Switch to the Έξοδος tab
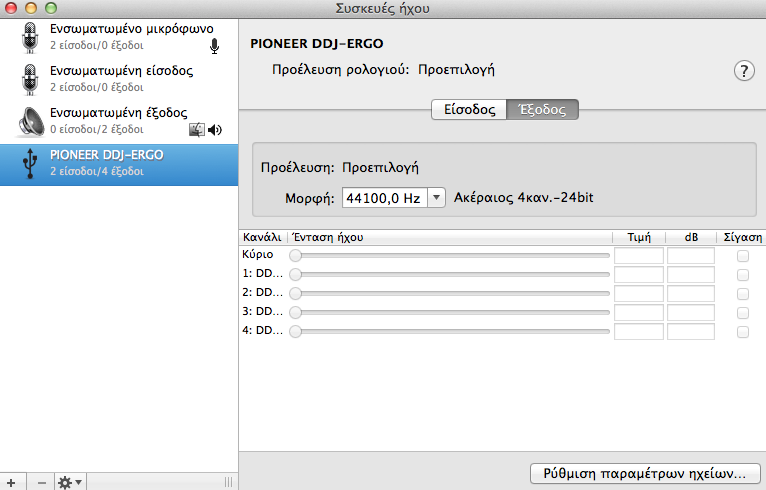The width and height of the screenshot is (766, 490). [x=542, y=109]
